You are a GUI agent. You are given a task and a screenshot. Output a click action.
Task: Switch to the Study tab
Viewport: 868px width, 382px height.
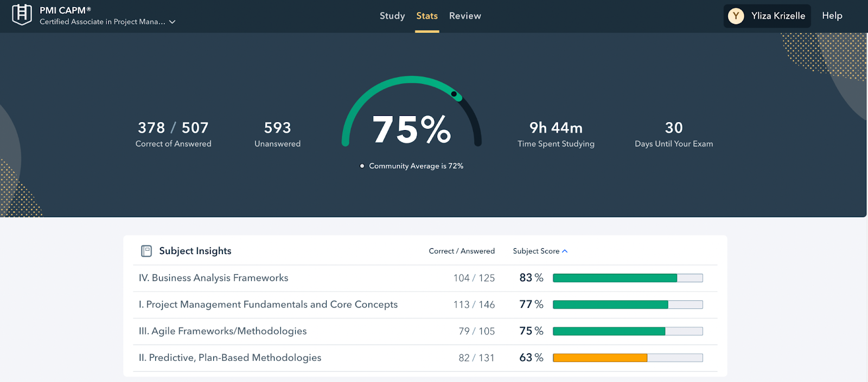click(x=392, y=16)
